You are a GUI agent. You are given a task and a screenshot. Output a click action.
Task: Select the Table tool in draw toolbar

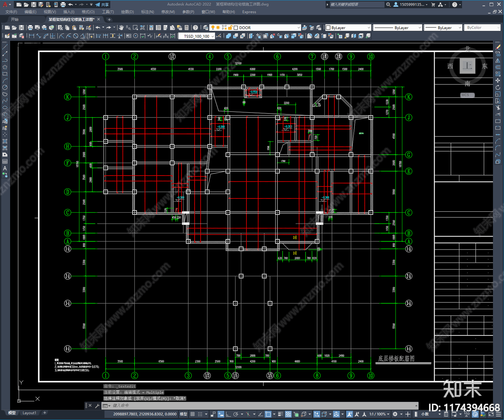[x=5, y=162]
